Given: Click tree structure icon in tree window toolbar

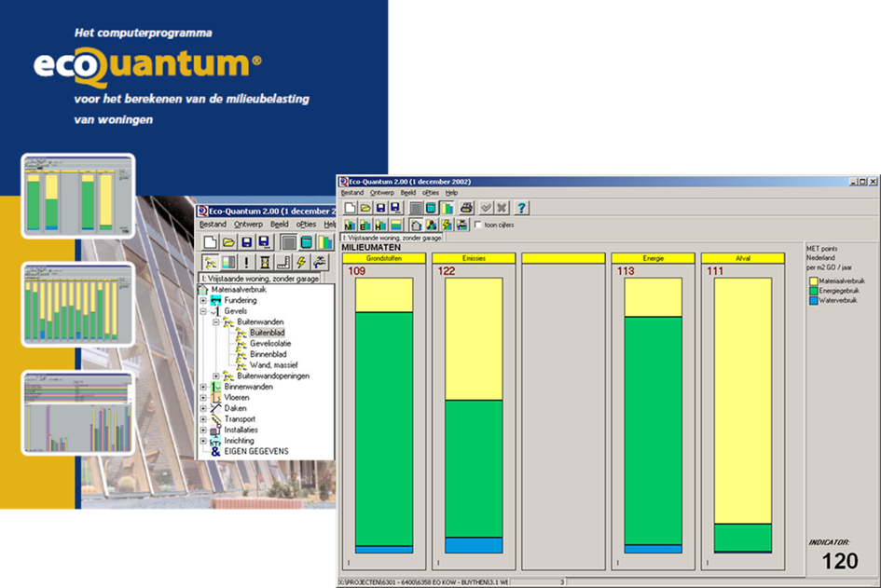Looking at the screenshot, I should (x=210, y=262).
